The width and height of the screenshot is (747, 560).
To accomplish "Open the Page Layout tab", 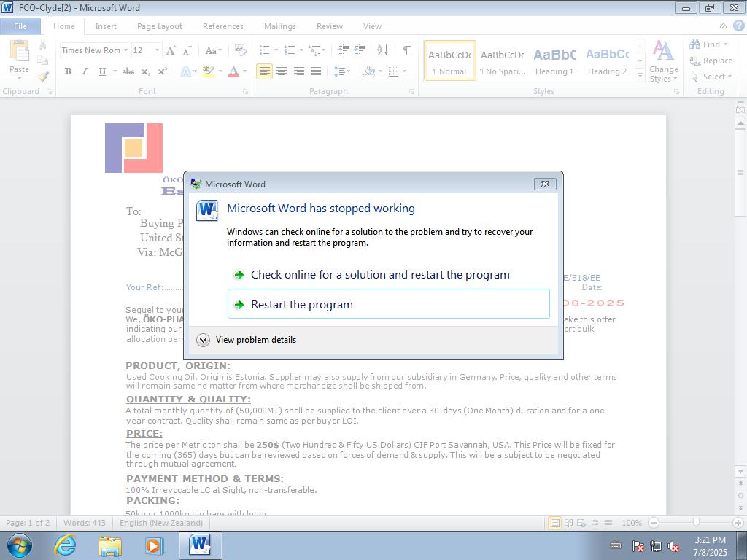I will point(159,26).
